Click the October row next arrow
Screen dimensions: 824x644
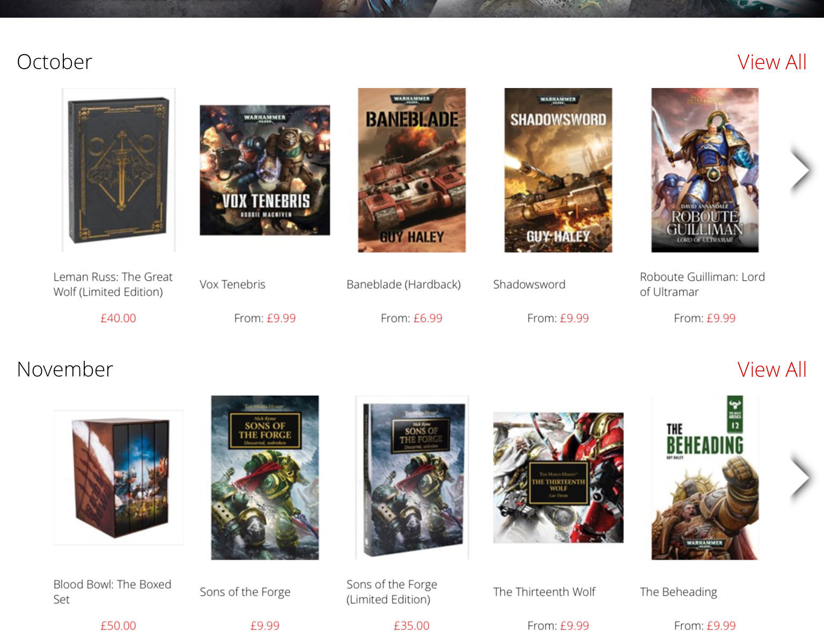(x=800, y=170)
